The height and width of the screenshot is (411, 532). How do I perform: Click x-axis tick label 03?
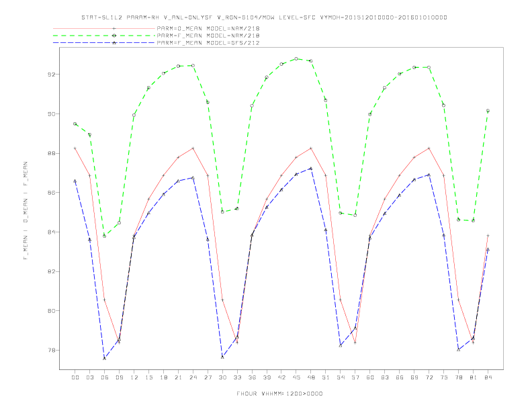pyautogui.click(x=89, y=377)
